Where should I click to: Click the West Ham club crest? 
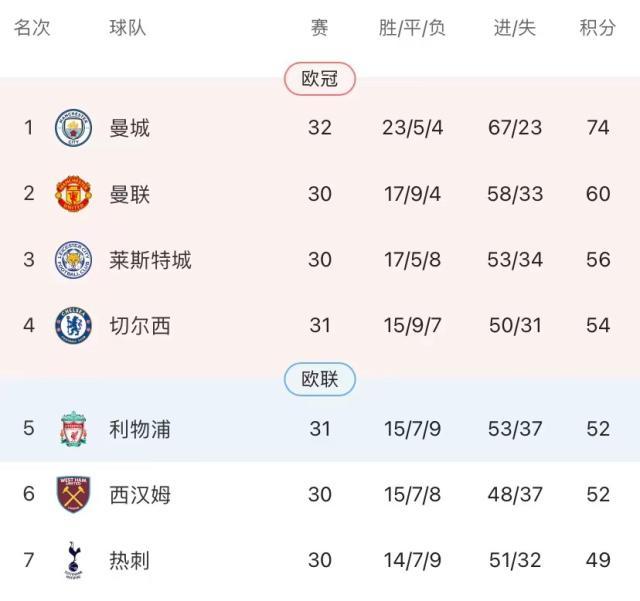[x=73, y=494]
